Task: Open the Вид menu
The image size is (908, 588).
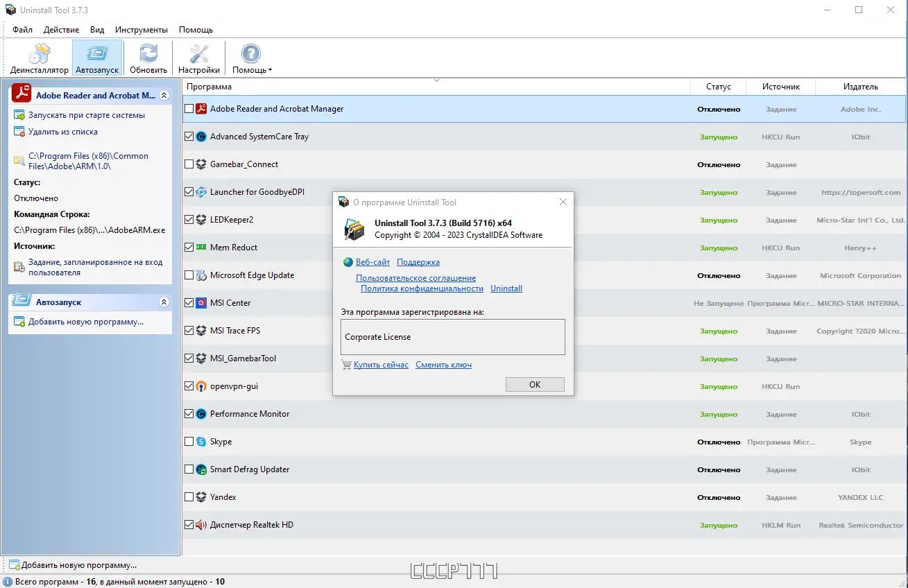Action: pyautogui.click(x=96, y=29)
